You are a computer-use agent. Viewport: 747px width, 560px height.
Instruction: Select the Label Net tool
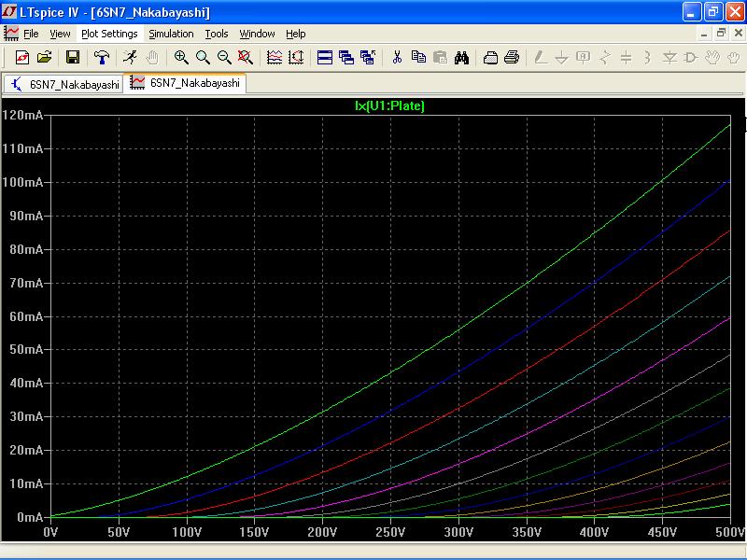point(583,58)
